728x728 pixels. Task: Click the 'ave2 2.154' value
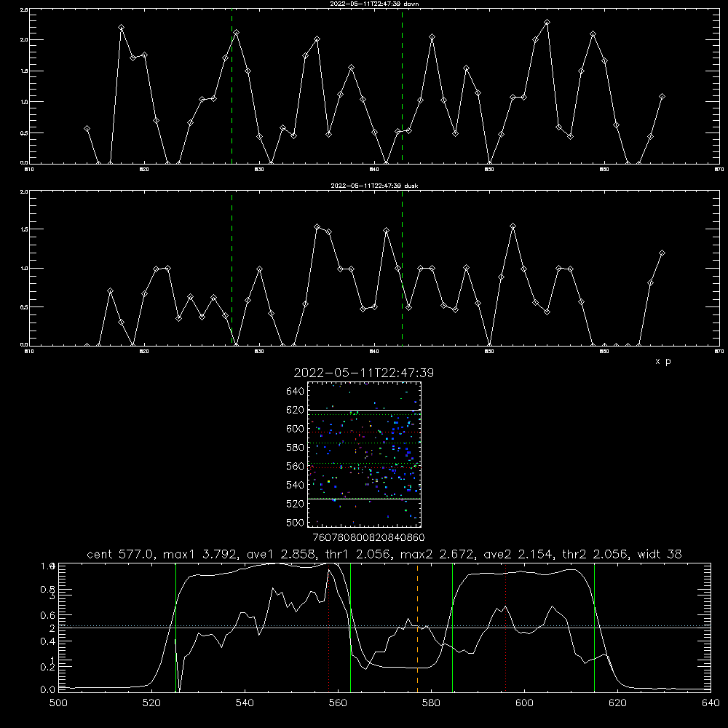click(518, 554)
